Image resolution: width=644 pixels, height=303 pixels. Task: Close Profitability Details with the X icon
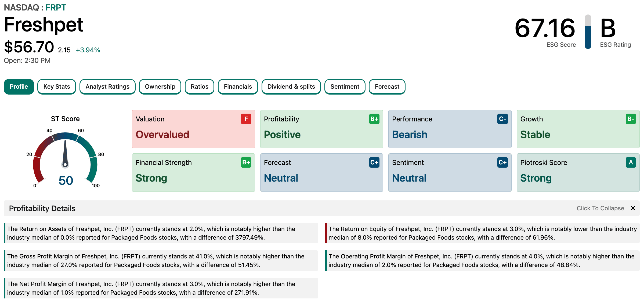(x=633, y=208)
